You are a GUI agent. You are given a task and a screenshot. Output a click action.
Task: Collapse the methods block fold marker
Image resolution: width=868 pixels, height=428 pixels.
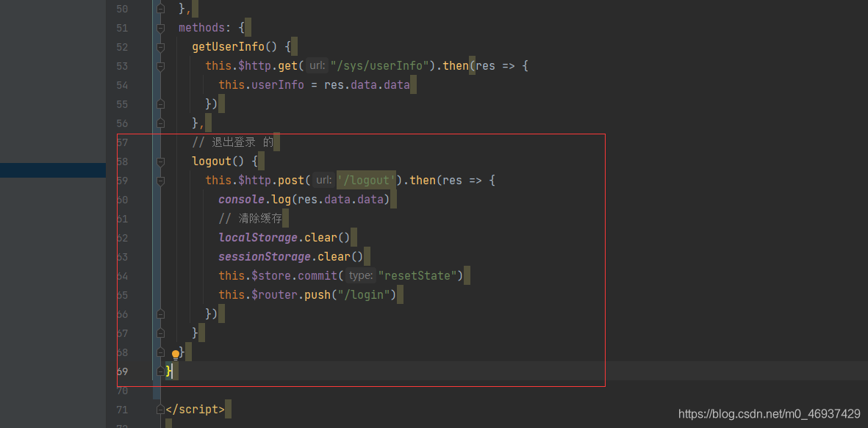[160, 28]
